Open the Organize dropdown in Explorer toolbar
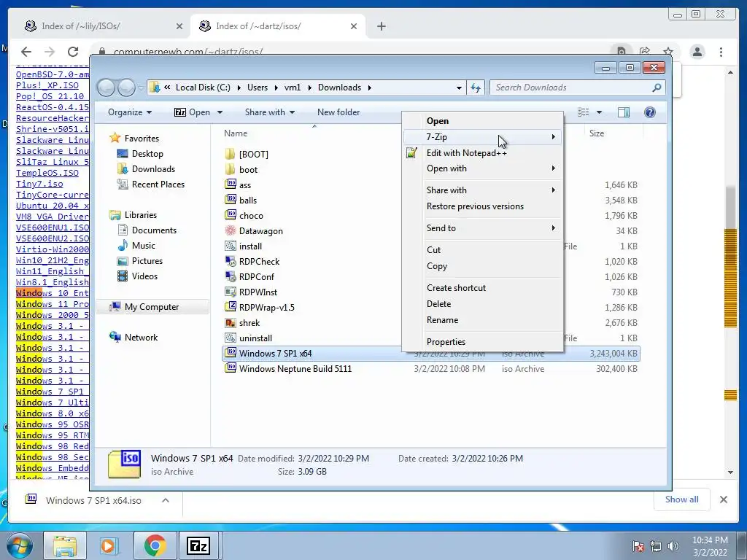Viewport: 747px width, 560px height. pyautogui.click(x=130, y=112)
